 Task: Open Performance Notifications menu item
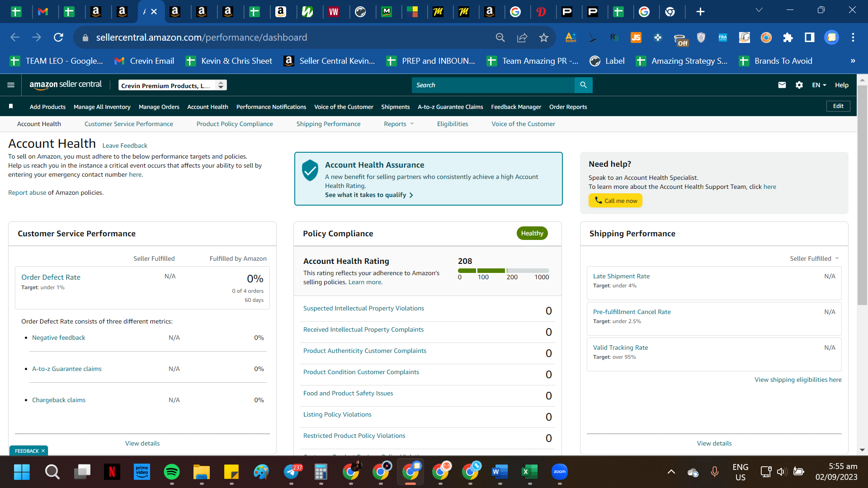click(x=271, y=107)
